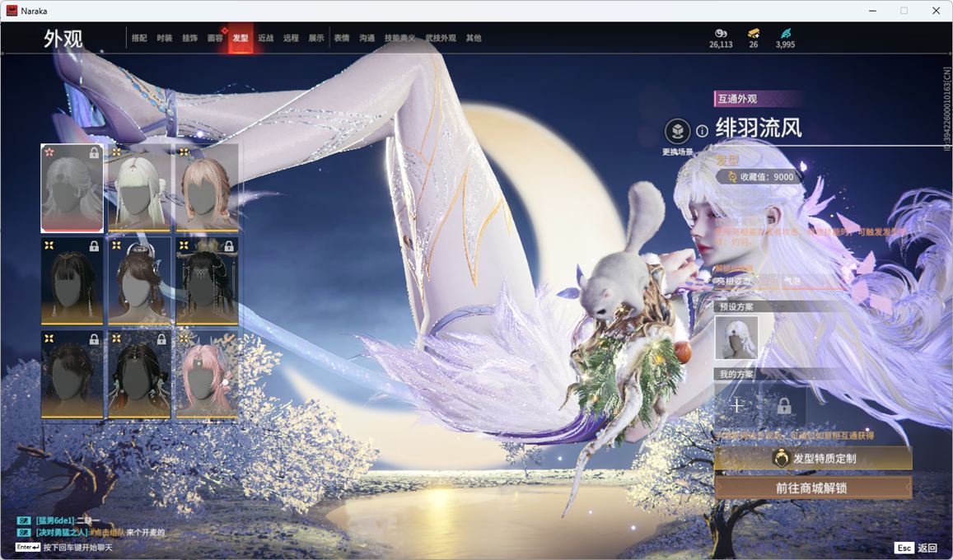The height and width of the screenshot is (560, 953).
Task: Select the pink hairstyle thumbnail
Action: coord(207,375)
